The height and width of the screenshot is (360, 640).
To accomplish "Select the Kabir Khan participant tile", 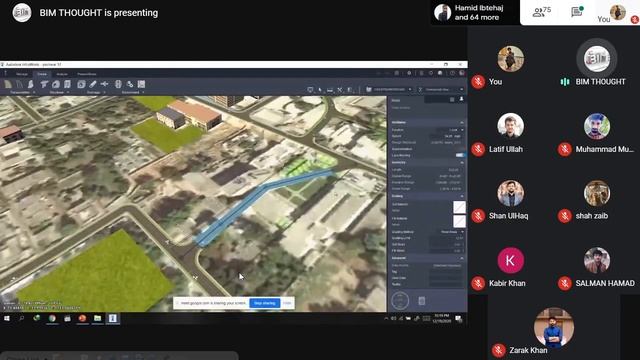I will 510,267.
